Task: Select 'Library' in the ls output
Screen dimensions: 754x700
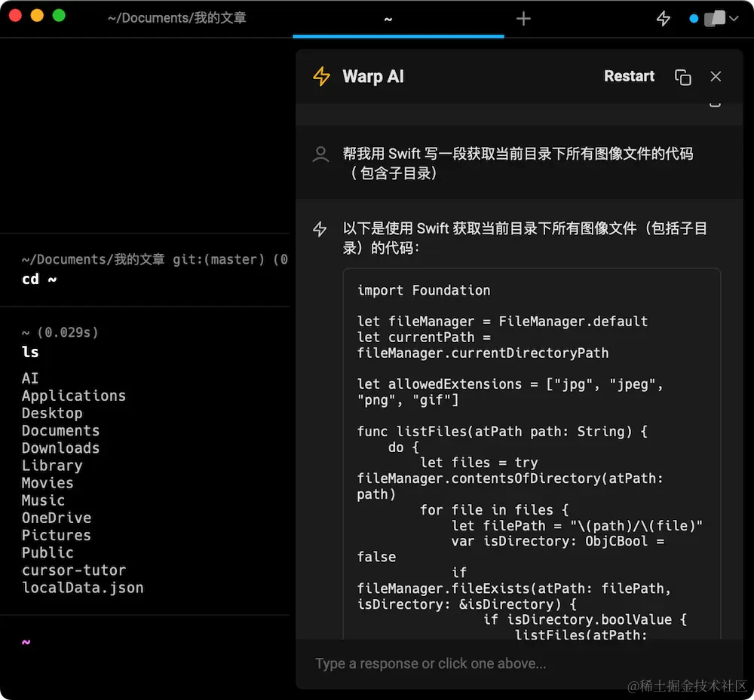Action: [x=52, y=466]
